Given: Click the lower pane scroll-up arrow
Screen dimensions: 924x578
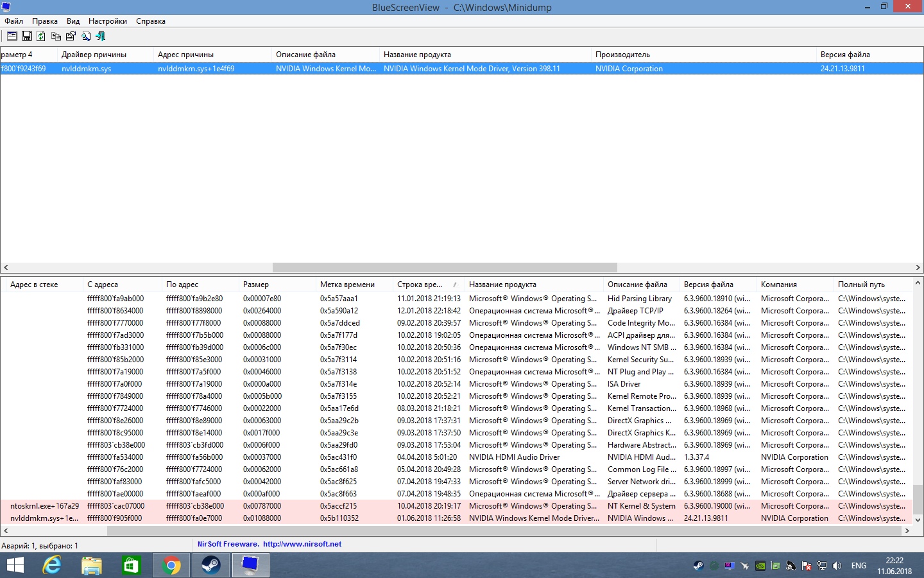Looking at the screenshot, I should [918, 283].
